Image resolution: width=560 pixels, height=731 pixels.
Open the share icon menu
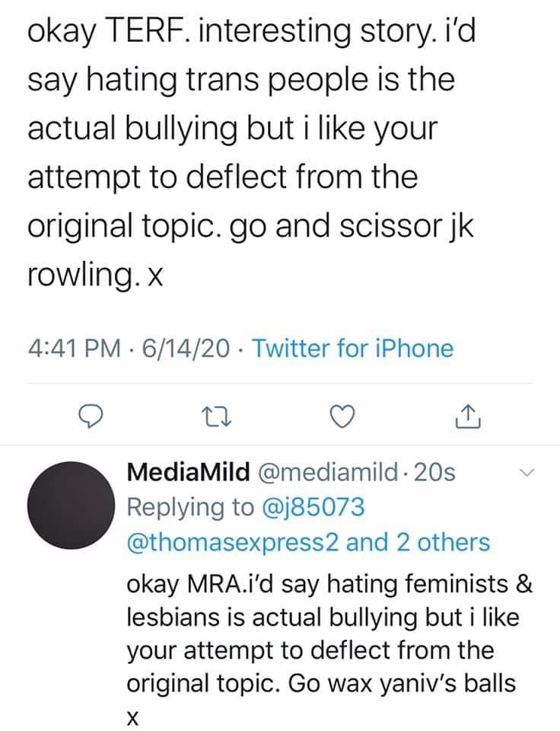(x=469, y=415)
